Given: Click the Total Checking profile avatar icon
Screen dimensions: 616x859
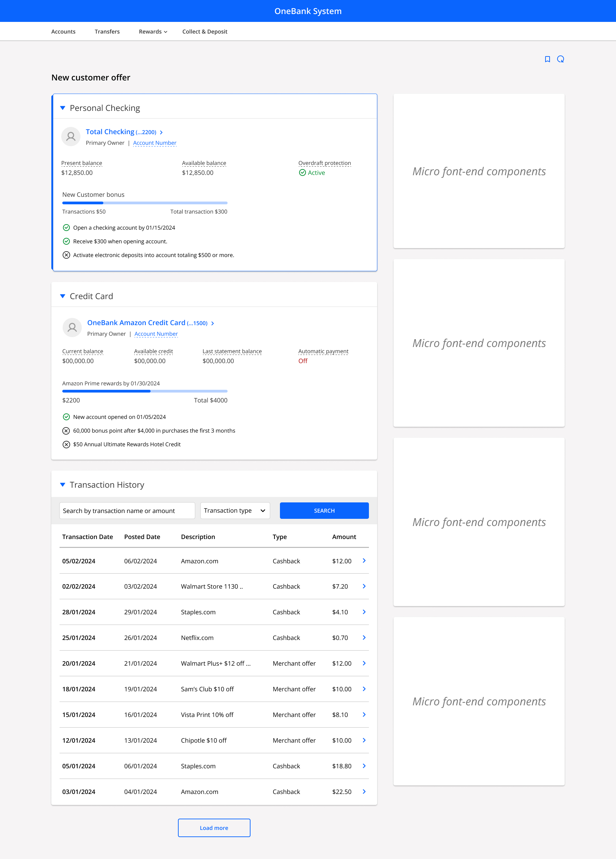Looking at the screenshot, I should click(x=71, y=136).
